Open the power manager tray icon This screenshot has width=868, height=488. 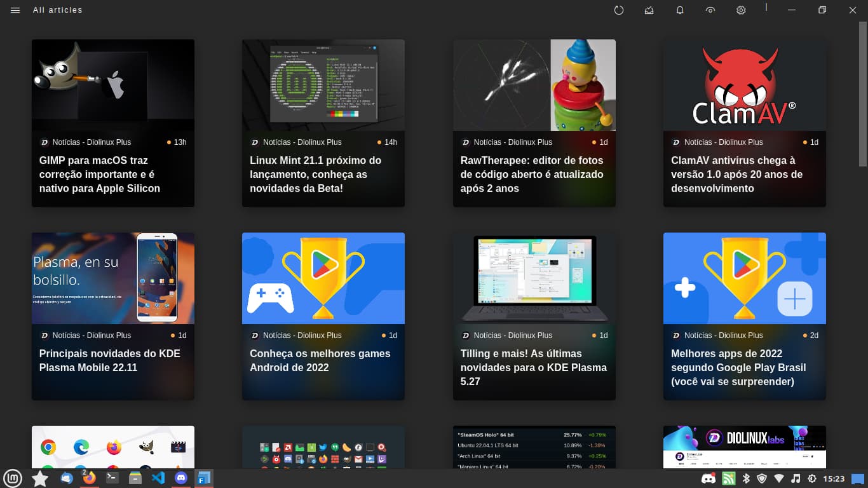click(811, 478)
